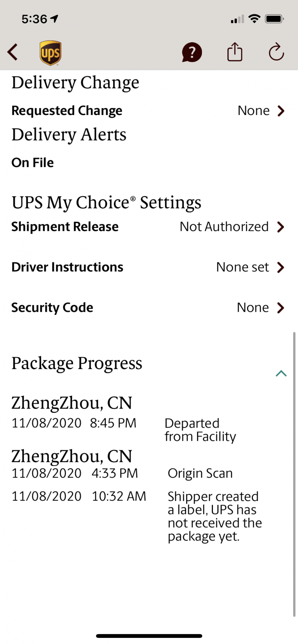Tap the Security Code label
Image resolution: width=298 pixels, height=644 pixels.
click(52, 308)
